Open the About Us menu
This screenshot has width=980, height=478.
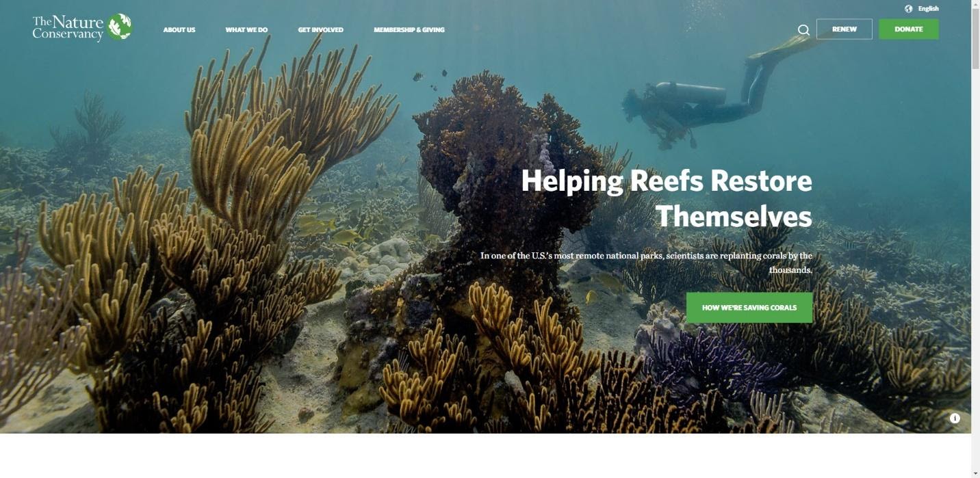[179, 30]
